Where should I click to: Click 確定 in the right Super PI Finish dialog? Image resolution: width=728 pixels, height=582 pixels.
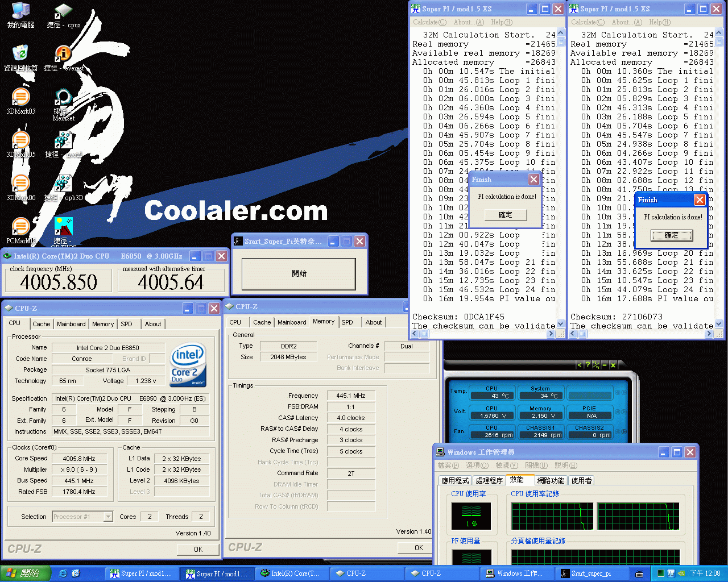pyautogui.click(x=671, y=235)
